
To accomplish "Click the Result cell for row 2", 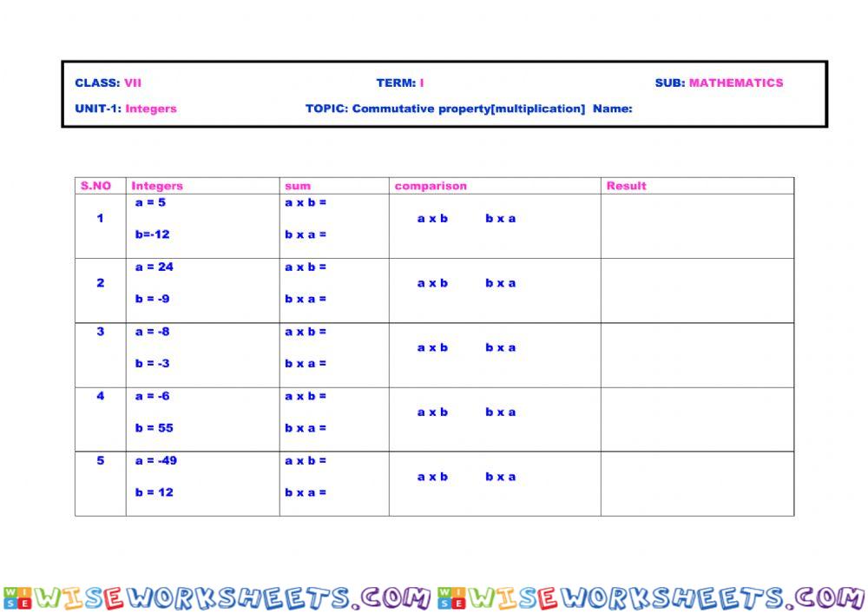I will coord(698,291).
